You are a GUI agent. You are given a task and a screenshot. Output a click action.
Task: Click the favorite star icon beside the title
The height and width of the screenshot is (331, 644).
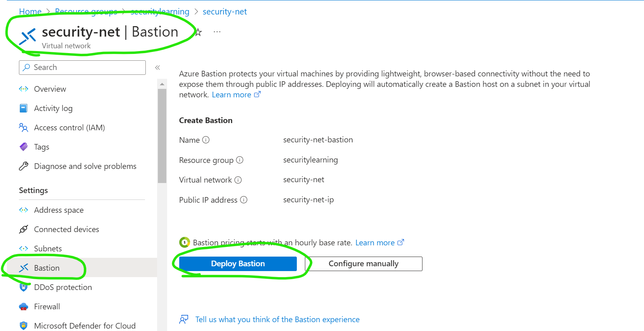coord(198,32)
